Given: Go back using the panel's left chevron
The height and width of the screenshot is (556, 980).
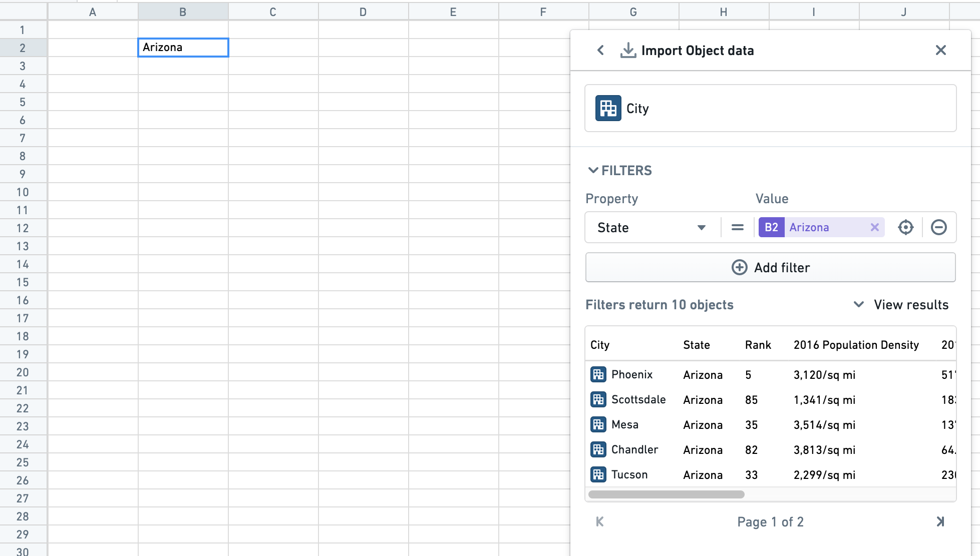Looking at the screenshot, I should click(x=600, y=50).
